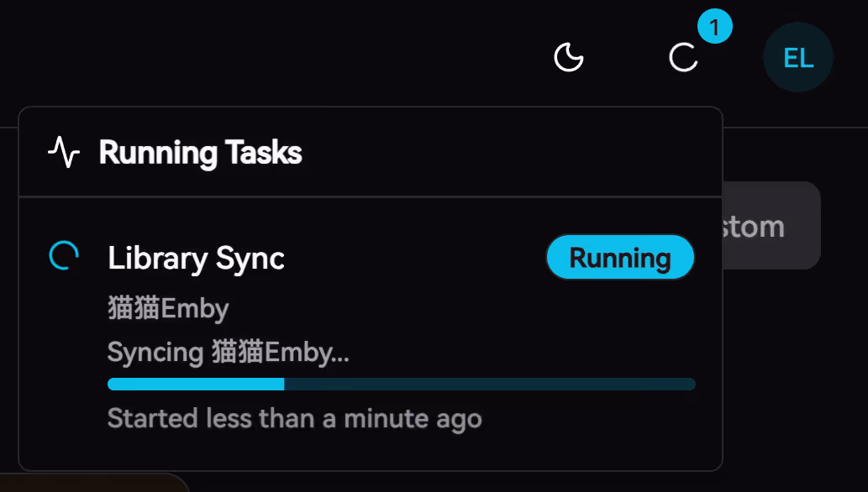Toggle dark mode with the moon icon

coord(569,58)
